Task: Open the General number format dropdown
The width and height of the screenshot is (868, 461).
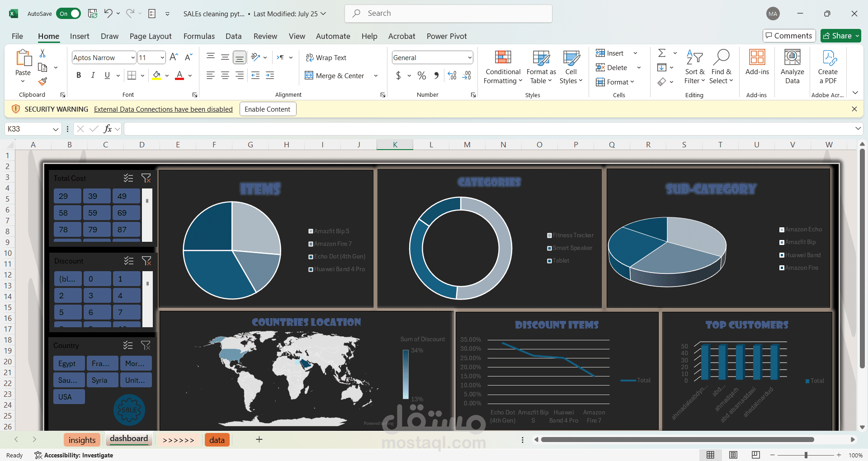Action: pos(470,57)
